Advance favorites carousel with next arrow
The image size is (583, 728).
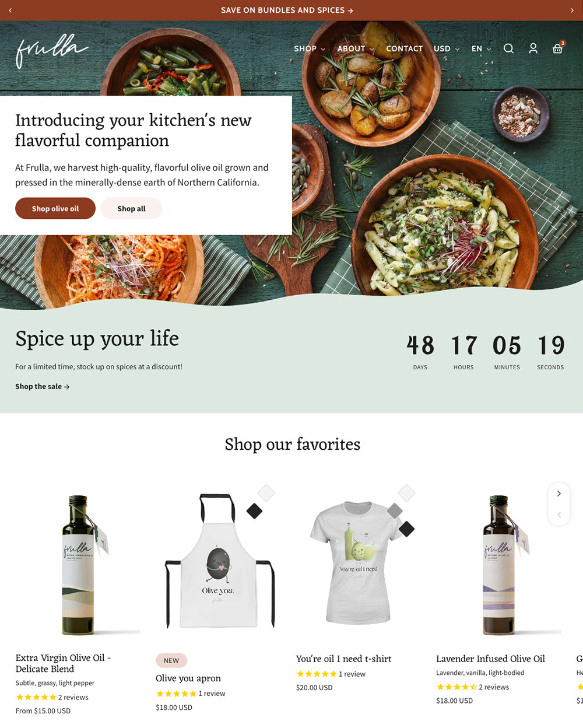click(559, 494)
